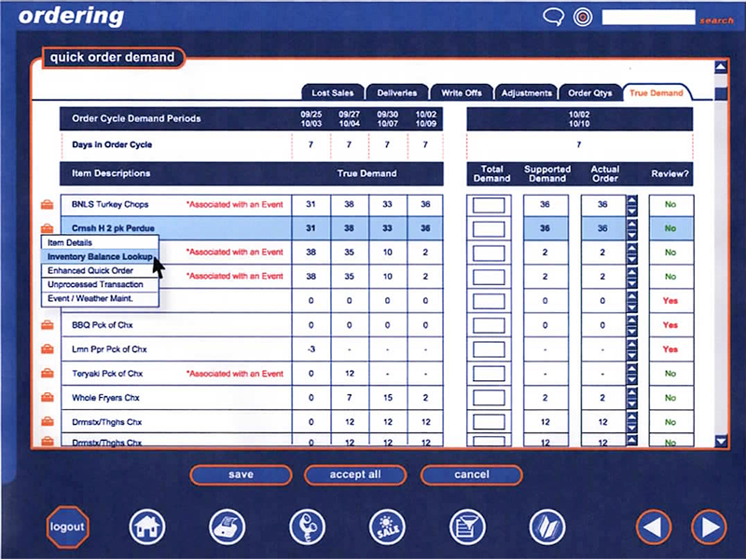Switch to the Lost Sales tab
Viewport: 746px width, 560px height.
point(333,92)
